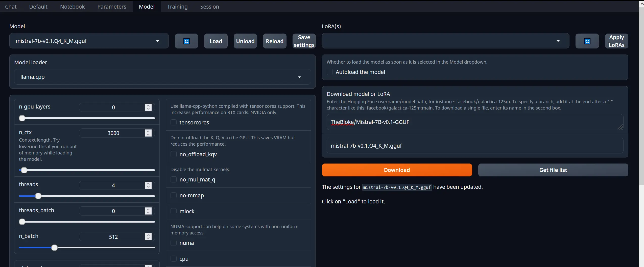Click the Load button
Image resolution: width=644 pixels, height=267 pixels.
216,41
